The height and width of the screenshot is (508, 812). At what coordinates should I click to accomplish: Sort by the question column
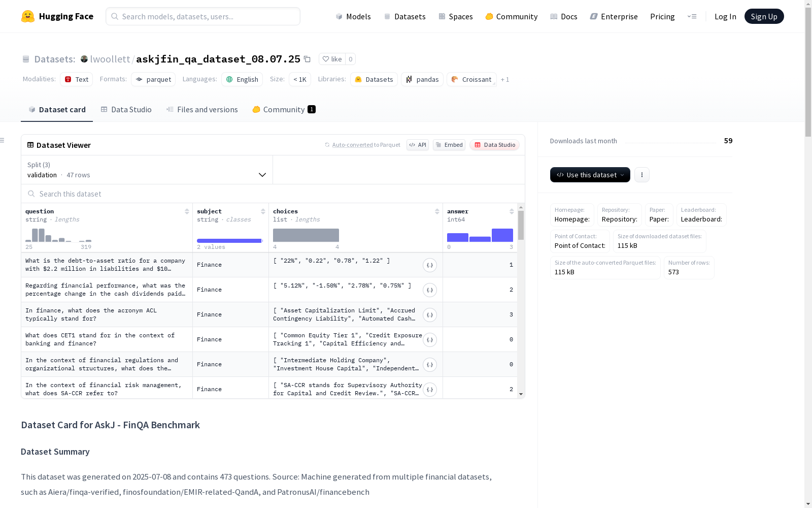click(x=187, y=211)
